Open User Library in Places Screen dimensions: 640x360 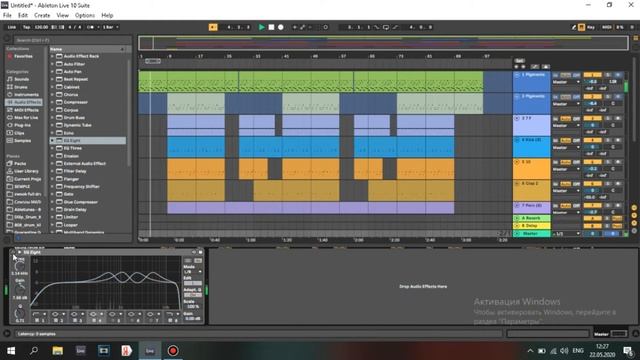(23, 171)
